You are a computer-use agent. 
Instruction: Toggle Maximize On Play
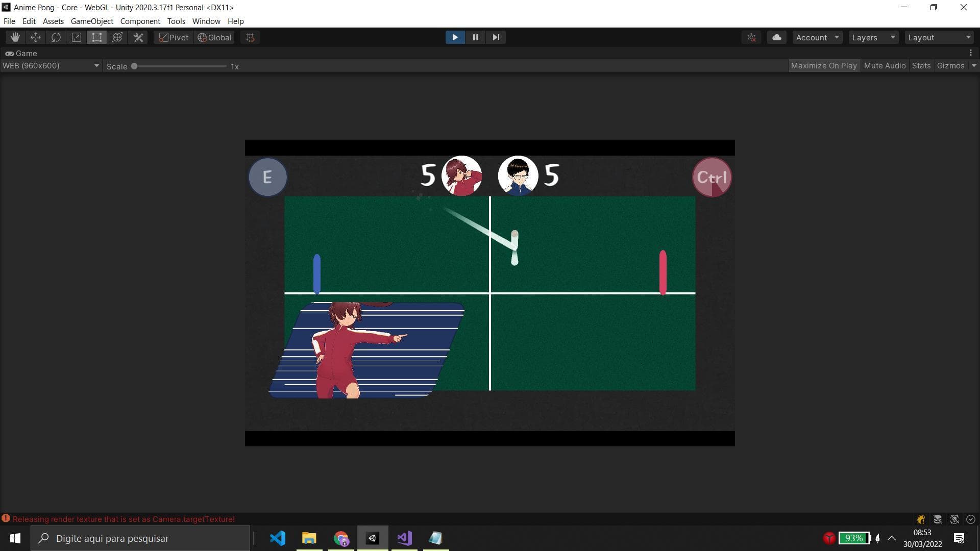point(823,66)
